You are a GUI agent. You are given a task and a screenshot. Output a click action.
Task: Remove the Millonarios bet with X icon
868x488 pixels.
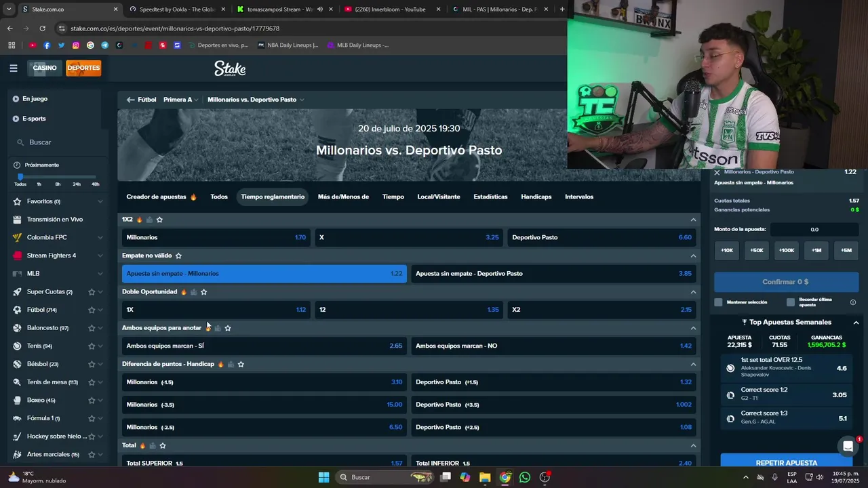[717, 173]
